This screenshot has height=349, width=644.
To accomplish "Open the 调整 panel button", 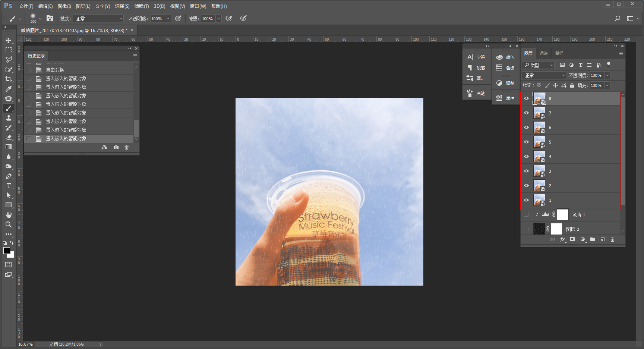I will (x=505, y=83).
